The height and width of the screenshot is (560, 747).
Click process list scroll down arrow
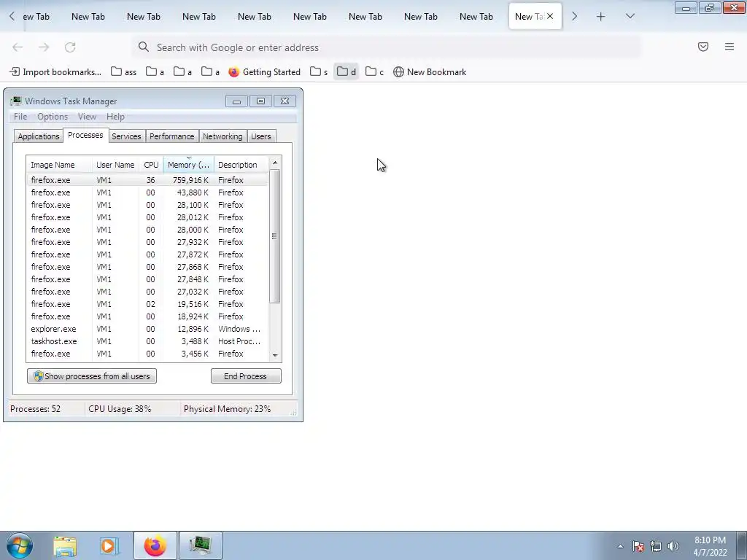click(x=275, y=356)
